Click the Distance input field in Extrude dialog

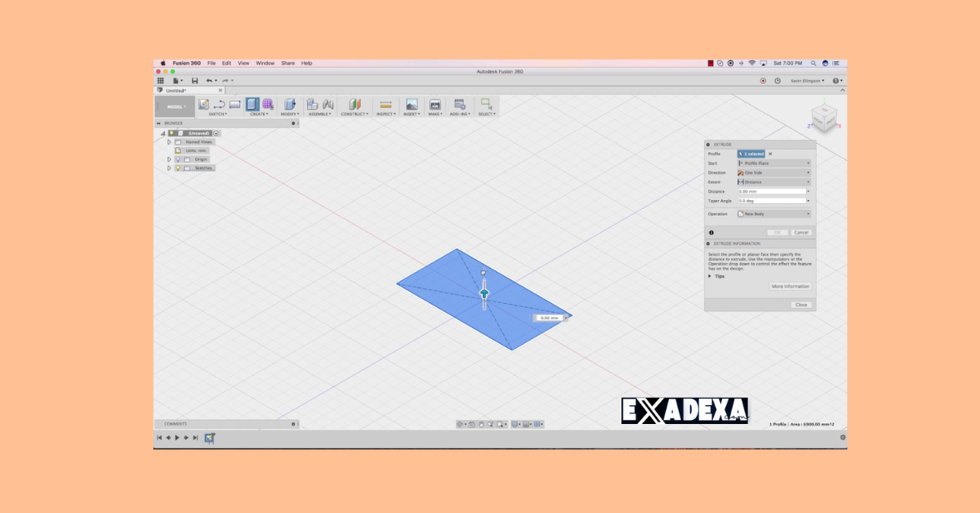point(770,190)
